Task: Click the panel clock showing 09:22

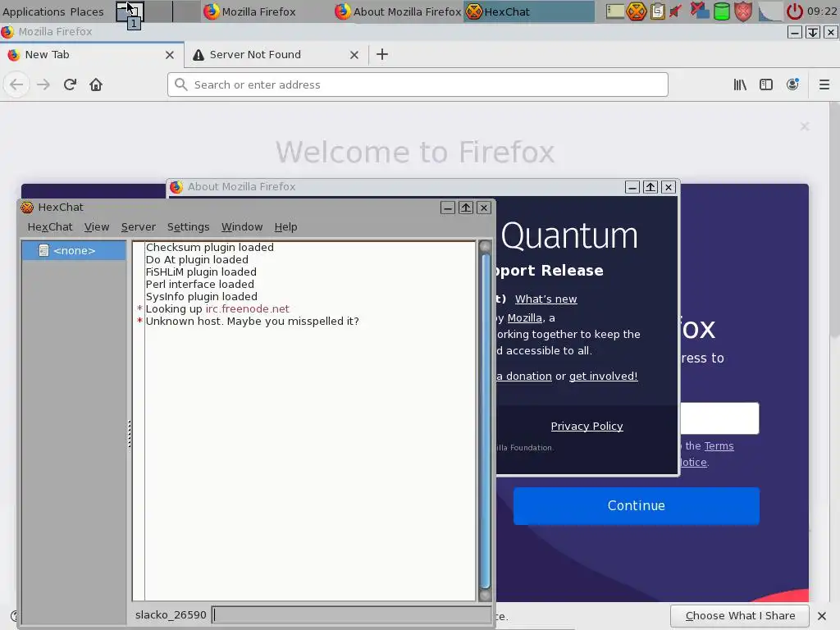Action: point(822,11)
